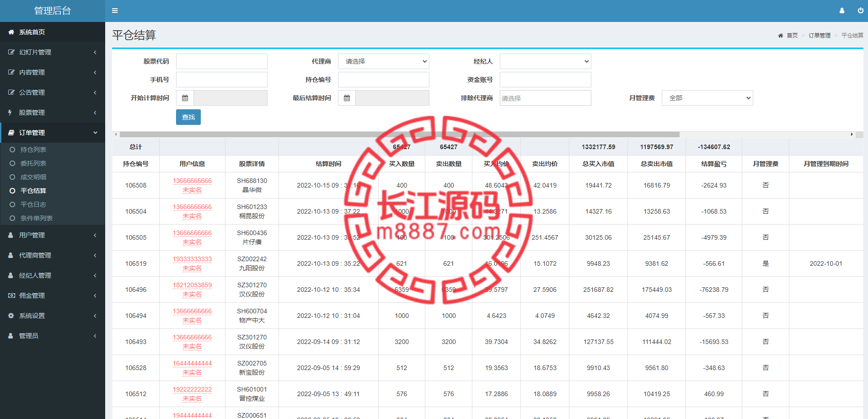Click the breadcrumb home icon
Image resolution: width=868 pixels, height=419 pixels.
coord(781,35)
